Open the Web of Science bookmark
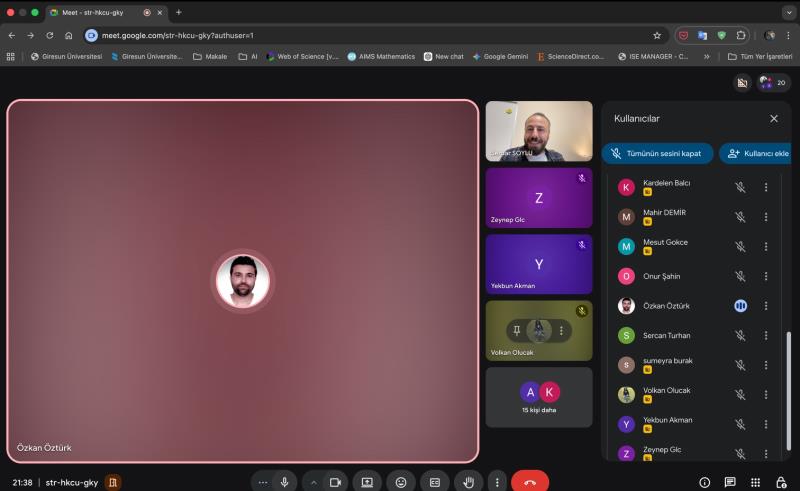 (302, 56)
